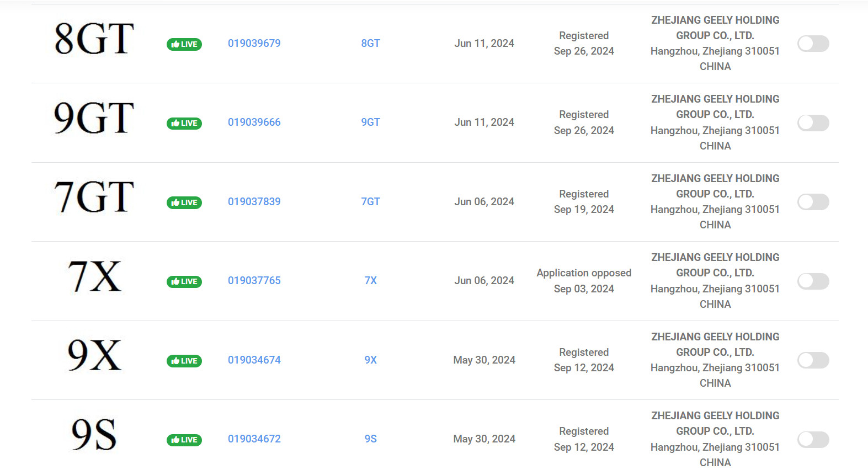Follow the 7GT mark name link

pos(371,201)
